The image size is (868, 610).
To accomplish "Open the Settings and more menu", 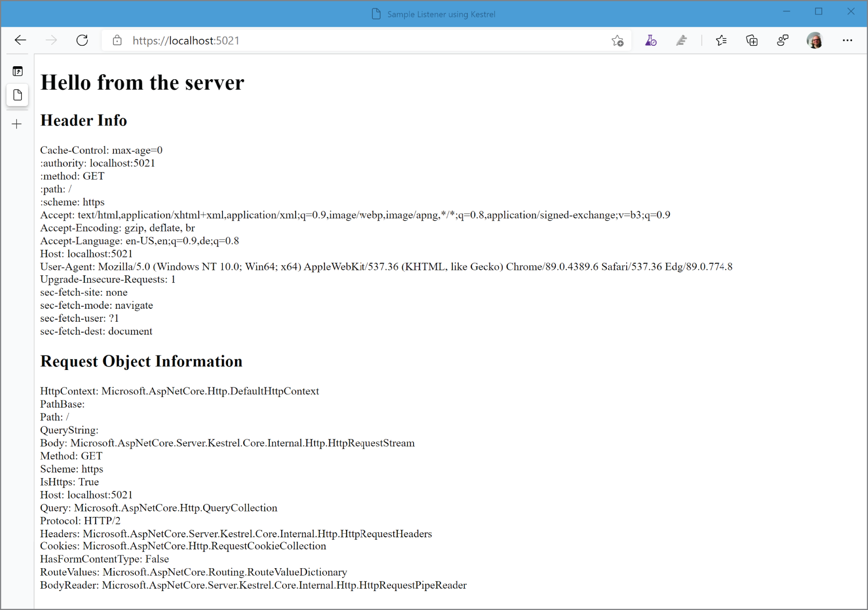I will [848, 40].
